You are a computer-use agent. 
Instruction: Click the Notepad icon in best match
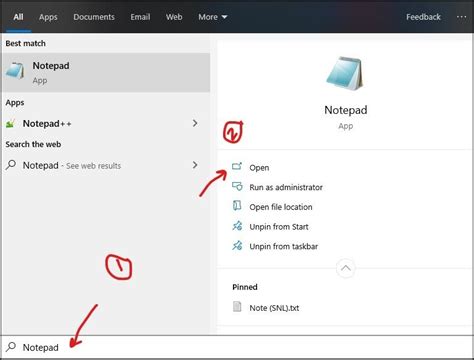pos(15,71)
